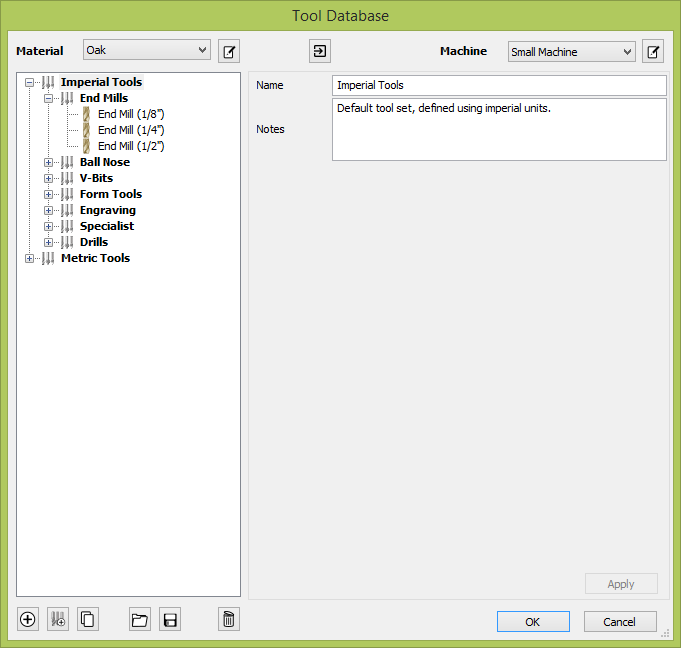Expand the Specialist tree node
Screen dimensions: 681x648
(48, 227)
